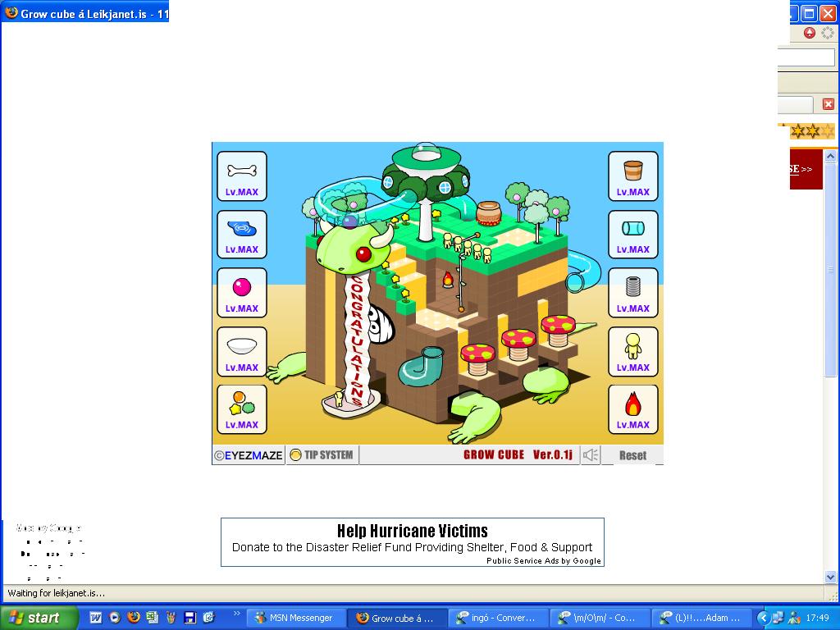Launch Excel from quick launch

point(152,618)
